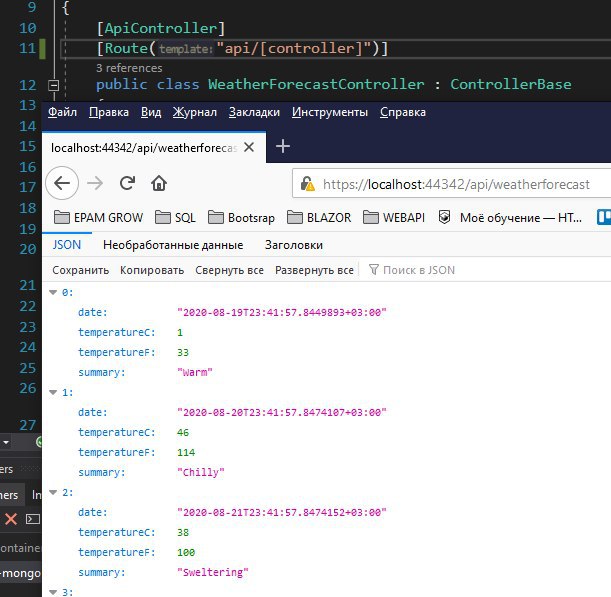Open the Правка menu

[x=109, y=112]
